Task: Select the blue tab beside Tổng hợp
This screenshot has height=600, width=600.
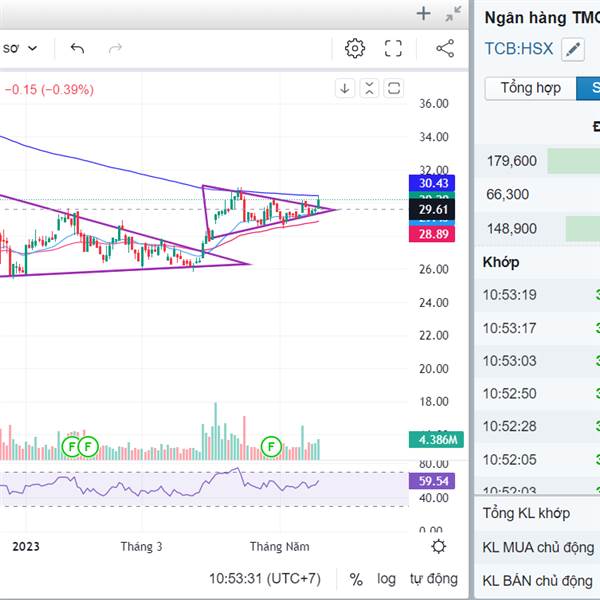Action: [x=589, y=88]
